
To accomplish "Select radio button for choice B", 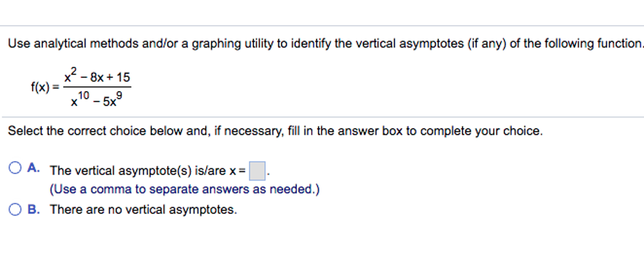I will tap(15, 209).
